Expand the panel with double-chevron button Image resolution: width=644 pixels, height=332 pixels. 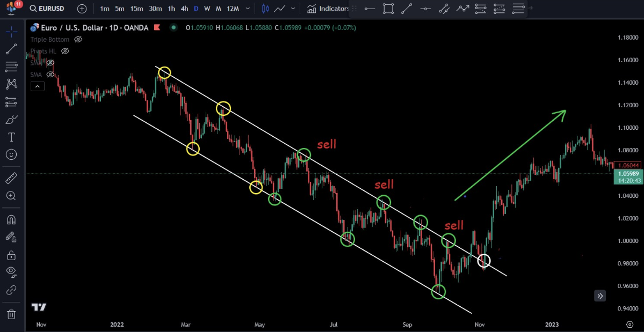point(600,296)
